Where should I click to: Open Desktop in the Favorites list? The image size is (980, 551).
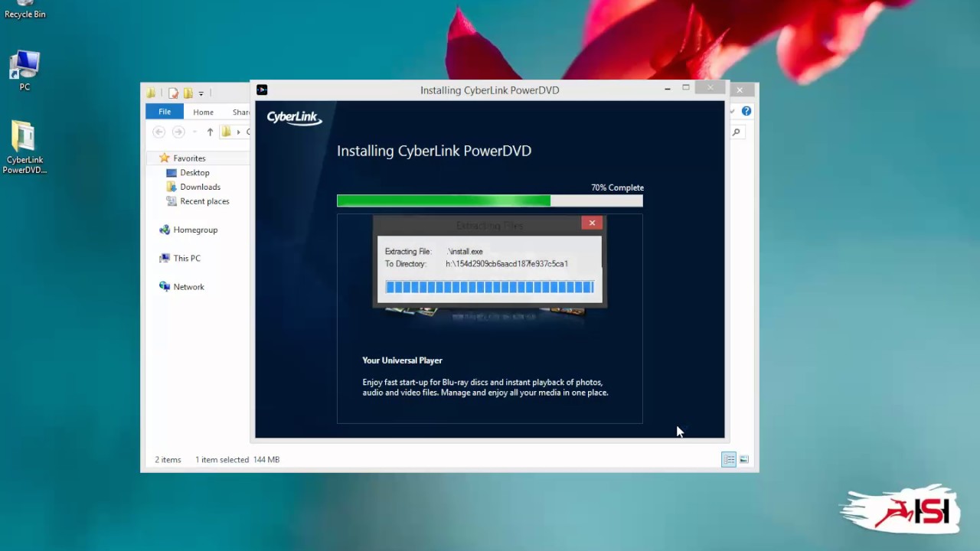pos(194,173)
